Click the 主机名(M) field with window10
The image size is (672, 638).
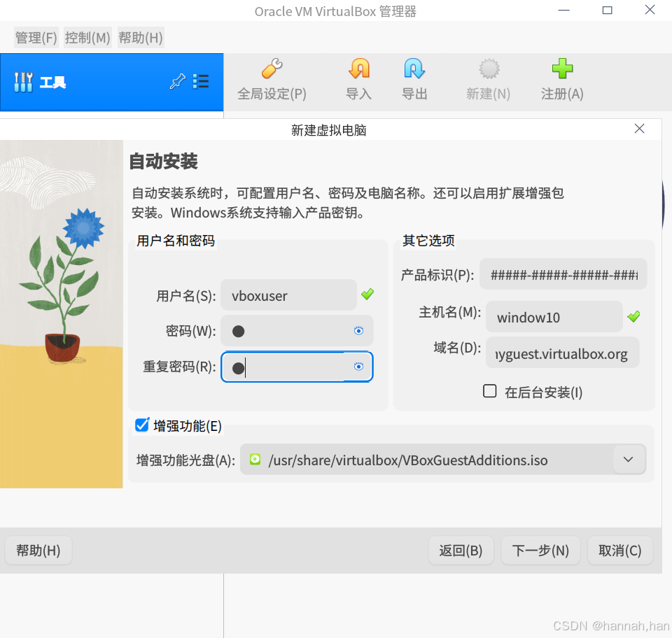(x=554, y=317)
